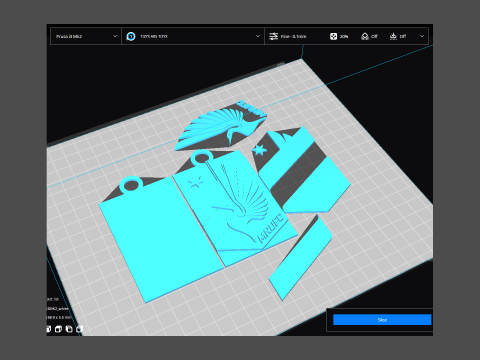Open the extruder 1 material and nozzle dropdown

pyautogui.click(x=193, y=36)
